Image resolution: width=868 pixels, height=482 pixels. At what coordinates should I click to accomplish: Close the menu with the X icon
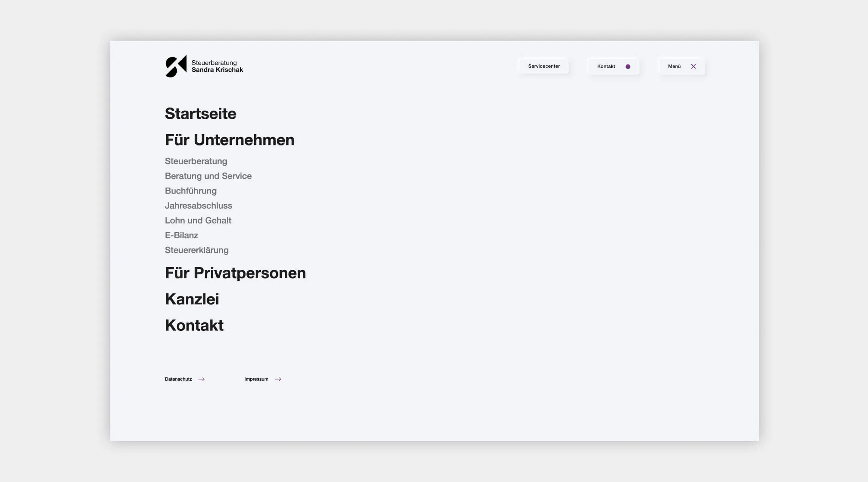(x=693, y=66)
